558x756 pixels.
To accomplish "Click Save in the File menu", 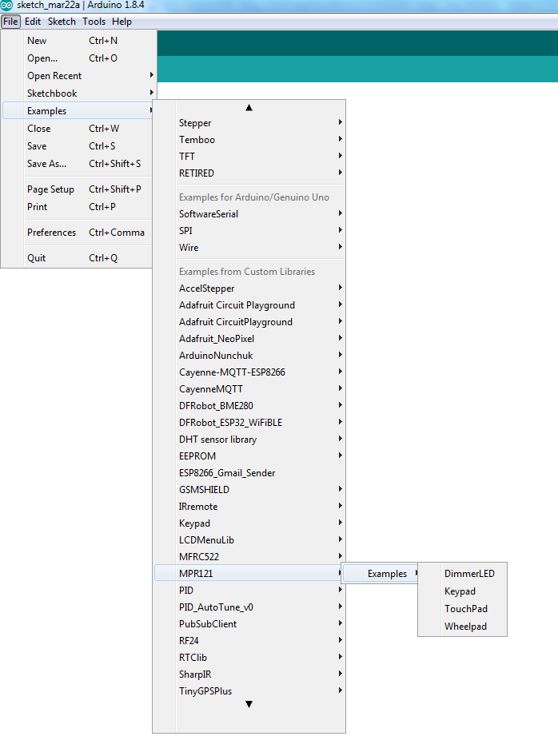I will pos(78,146).
